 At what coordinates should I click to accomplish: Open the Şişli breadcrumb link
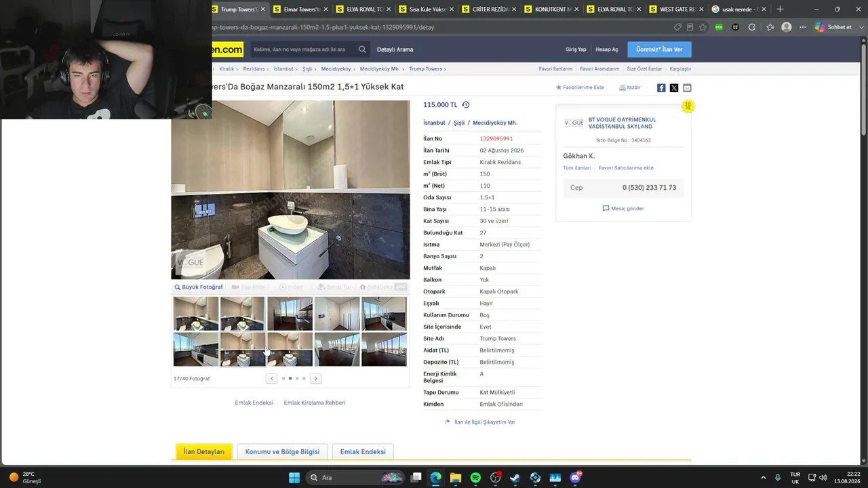(307, 68)
